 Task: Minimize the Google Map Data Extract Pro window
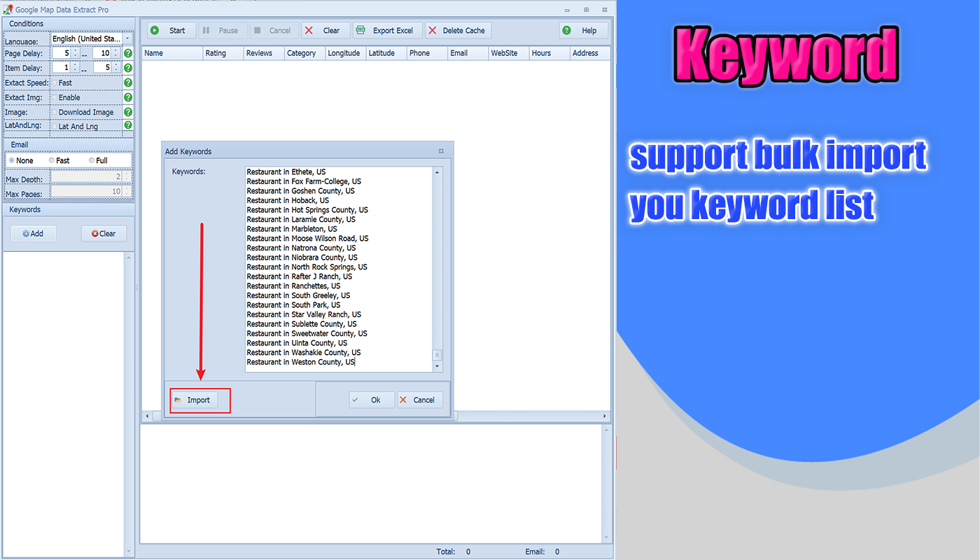567,10
